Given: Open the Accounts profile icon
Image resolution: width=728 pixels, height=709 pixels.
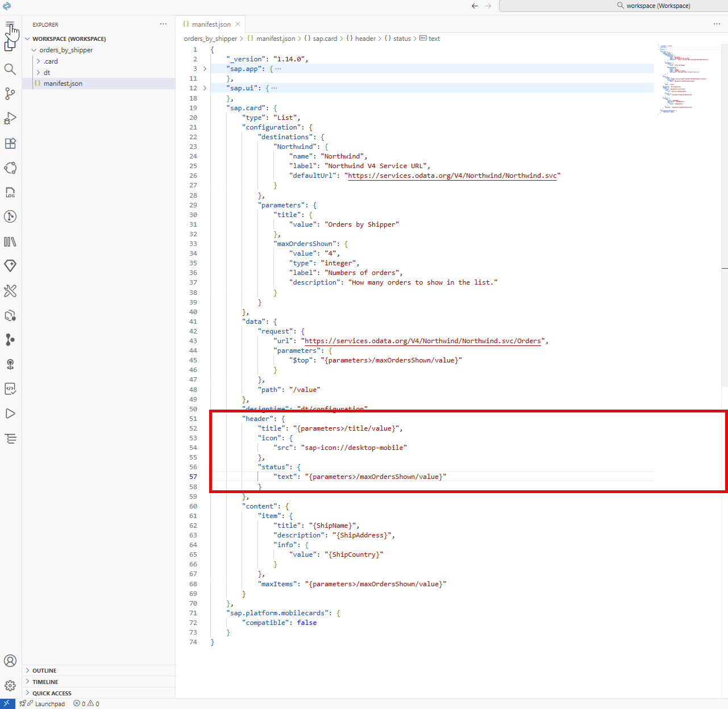Looking at the screenshot, I should (10, 661).
